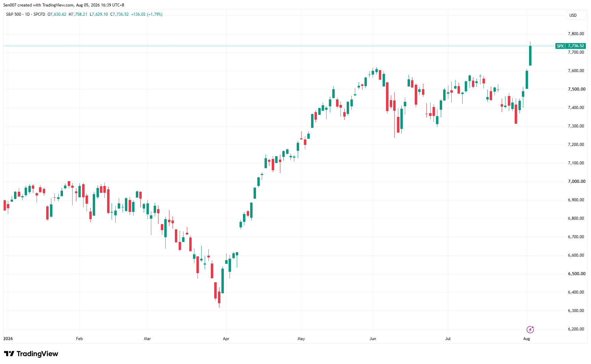Click the 7,000.00 price scale label
This screenshot has height=364, width=591.
click(576, 181)
